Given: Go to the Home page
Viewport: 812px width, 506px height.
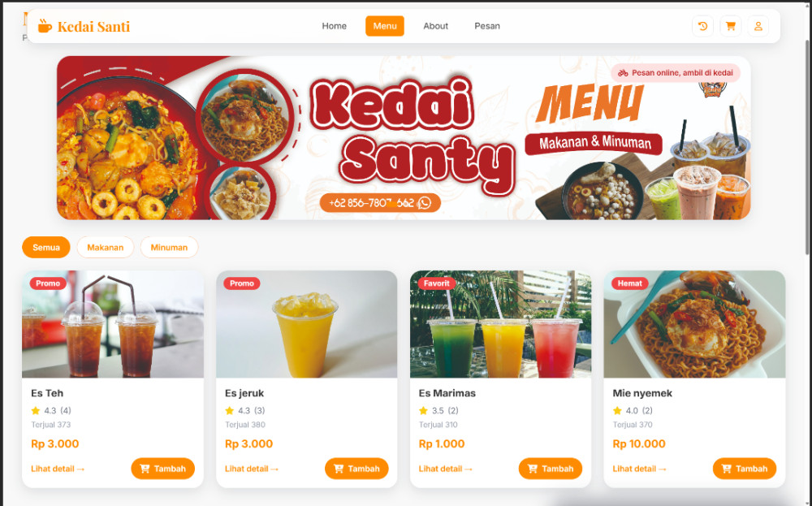Looking at the screenshot, I should tap(334, 26).
